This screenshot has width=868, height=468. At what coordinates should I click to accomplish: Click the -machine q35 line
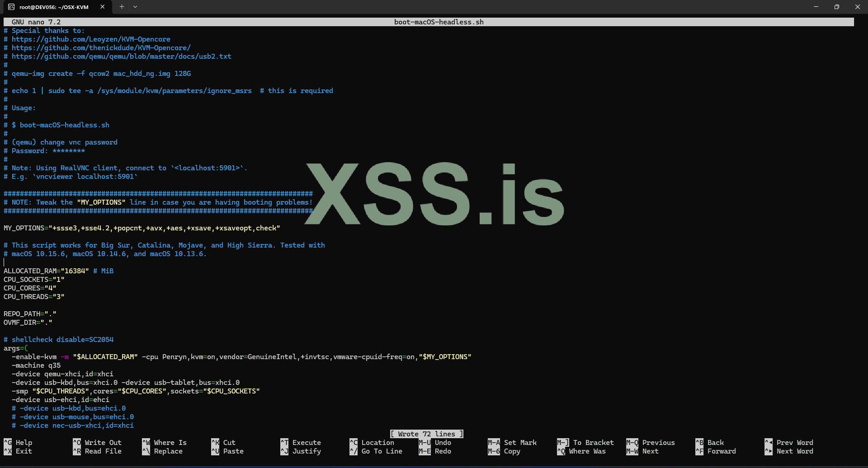(36, 365)
